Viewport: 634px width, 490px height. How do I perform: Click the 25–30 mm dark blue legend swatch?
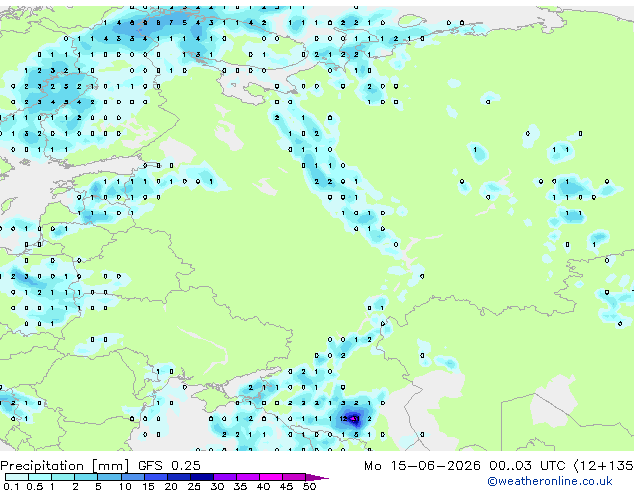click(201, 477)
